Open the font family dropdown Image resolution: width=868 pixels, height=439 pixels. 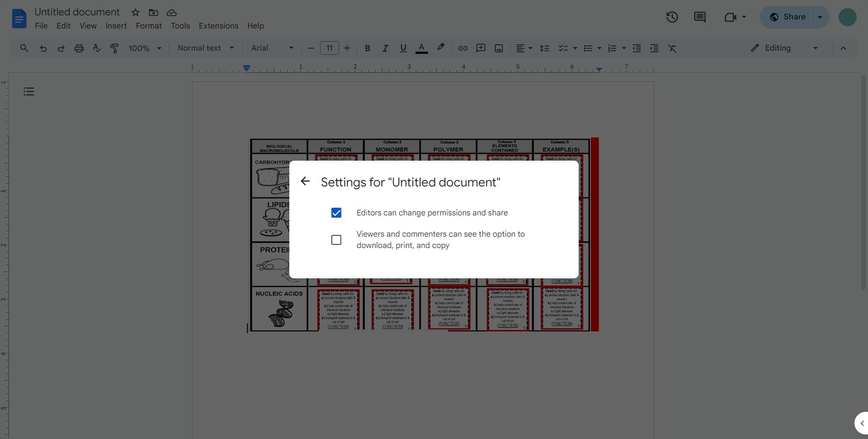tap(271, 48)
